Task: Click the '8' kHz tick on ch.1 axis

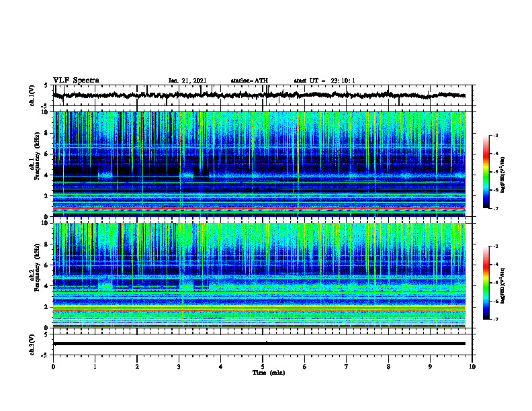Action: tap(47, 133)
